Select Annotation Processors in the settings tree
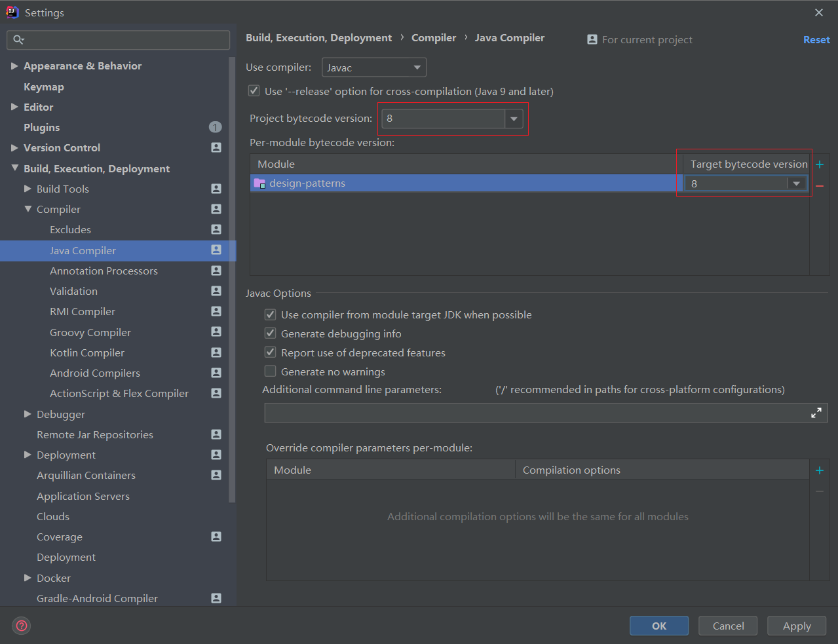838x644 pixels. tap(104, 271)
